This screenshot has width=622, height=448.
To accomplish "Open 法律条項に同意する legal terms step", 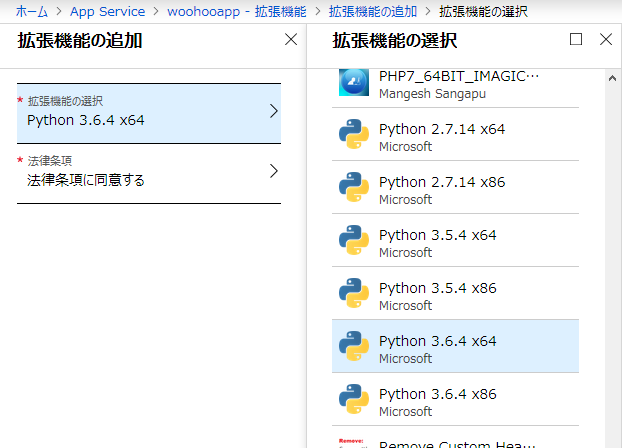I will 149,173.
